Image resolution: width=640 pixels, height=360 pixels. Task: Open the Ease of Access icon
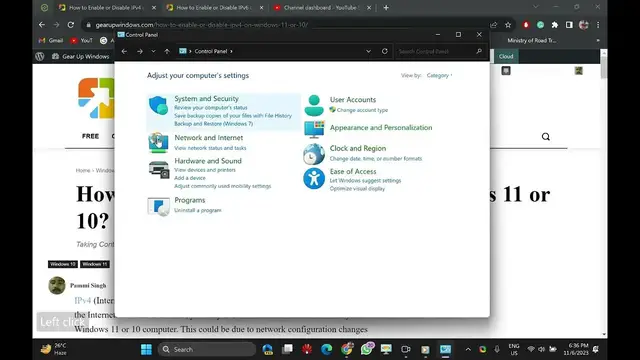coord(314,178)
